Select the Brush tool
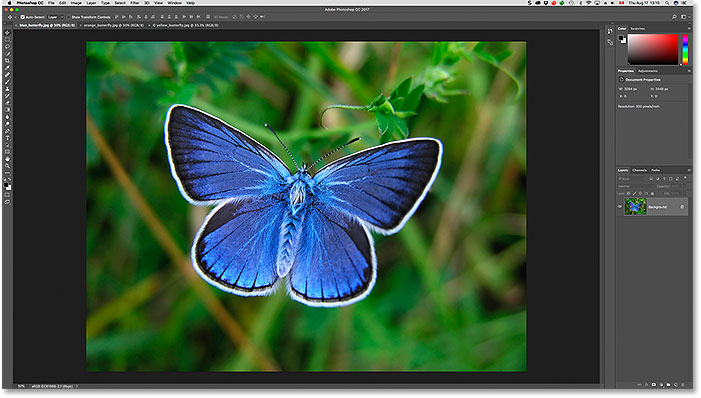This screenshot has height=398, width=701. click(7, 82)
